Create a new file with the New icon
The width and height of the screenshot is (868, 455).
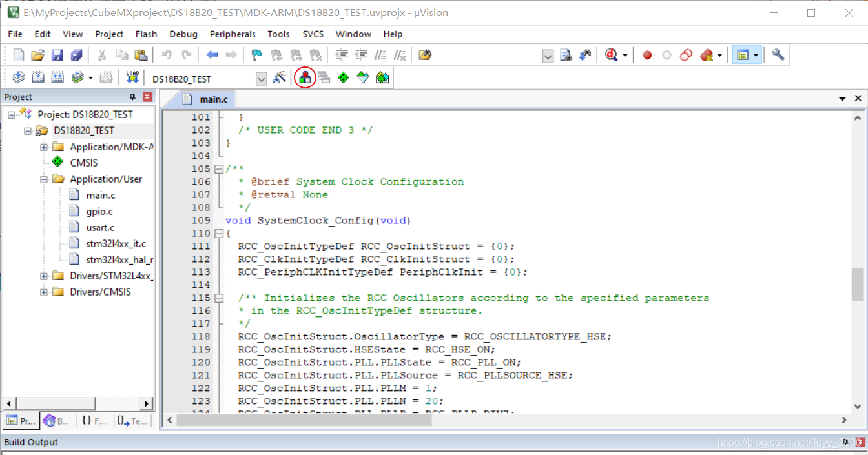click(19, 55)
